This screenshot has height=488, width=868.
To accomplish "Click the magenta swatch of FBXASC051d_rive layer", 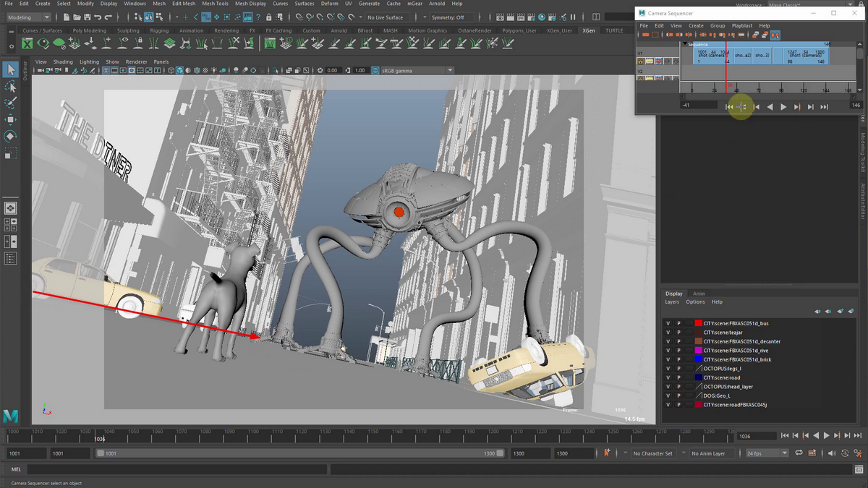I will click(699, 351).
